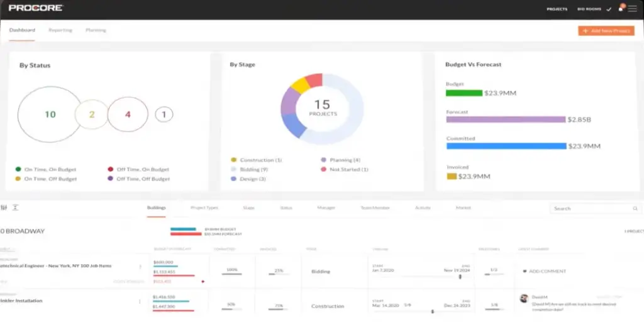The height and width of the screenshot is (322, 644).
Task: Click the purple Forecast bar in Budget Vs Forecast
Action: point(506,119)
